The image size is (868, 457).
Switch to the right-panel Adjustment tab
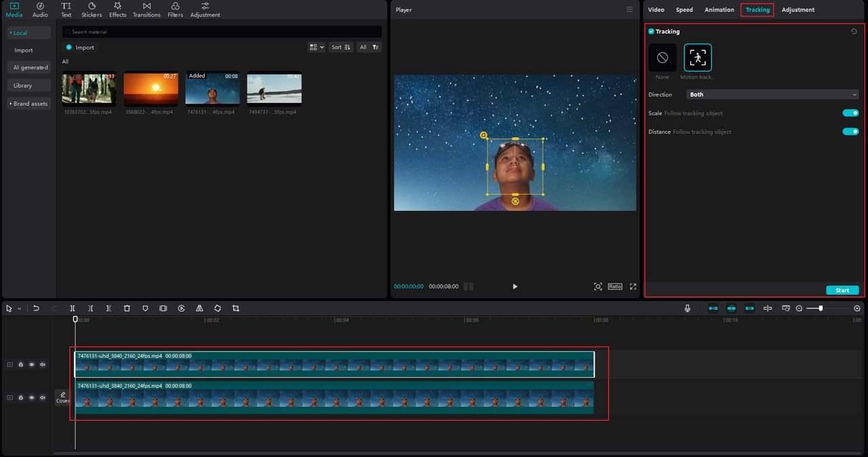(x=798, y=9)
